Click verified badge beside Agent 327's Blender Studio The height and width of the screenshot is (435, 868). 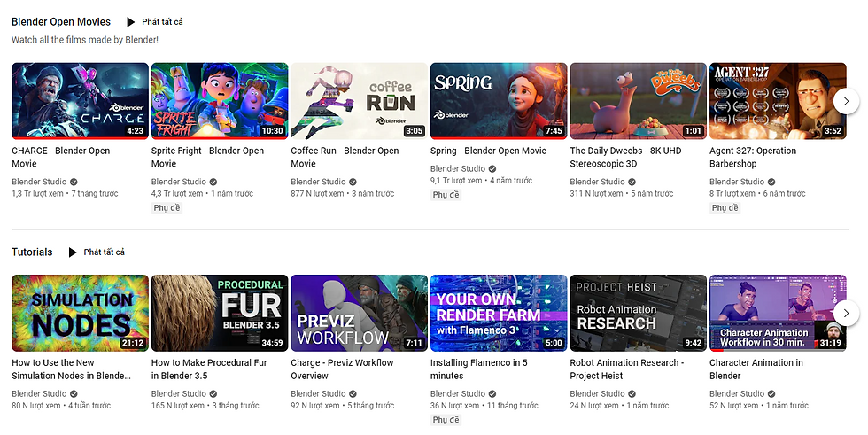771,183
